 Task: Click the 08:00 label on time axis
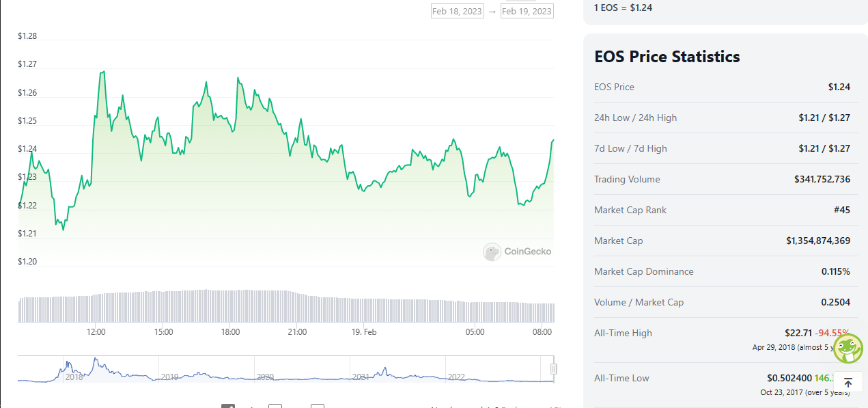click(542, 332)
